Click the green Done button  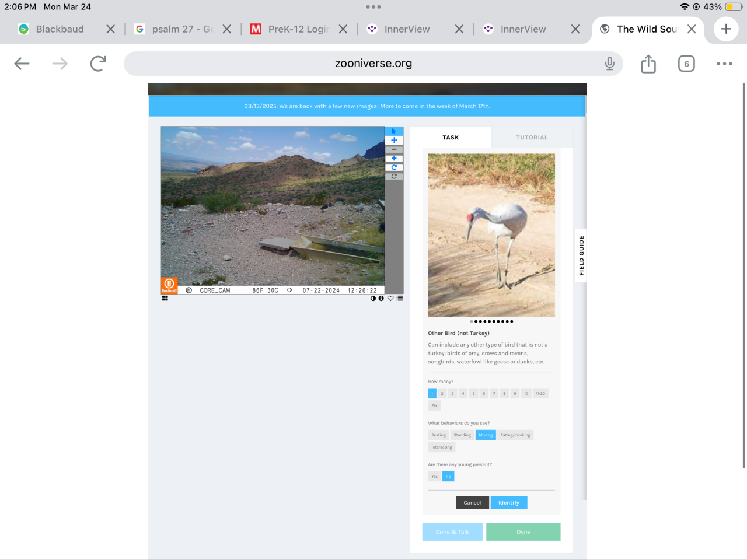523,532
